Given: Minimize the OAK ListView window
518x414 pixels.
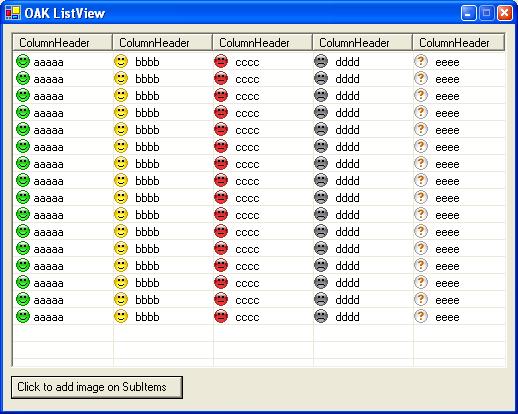Looking at the screenshot, I should point(468,13).
